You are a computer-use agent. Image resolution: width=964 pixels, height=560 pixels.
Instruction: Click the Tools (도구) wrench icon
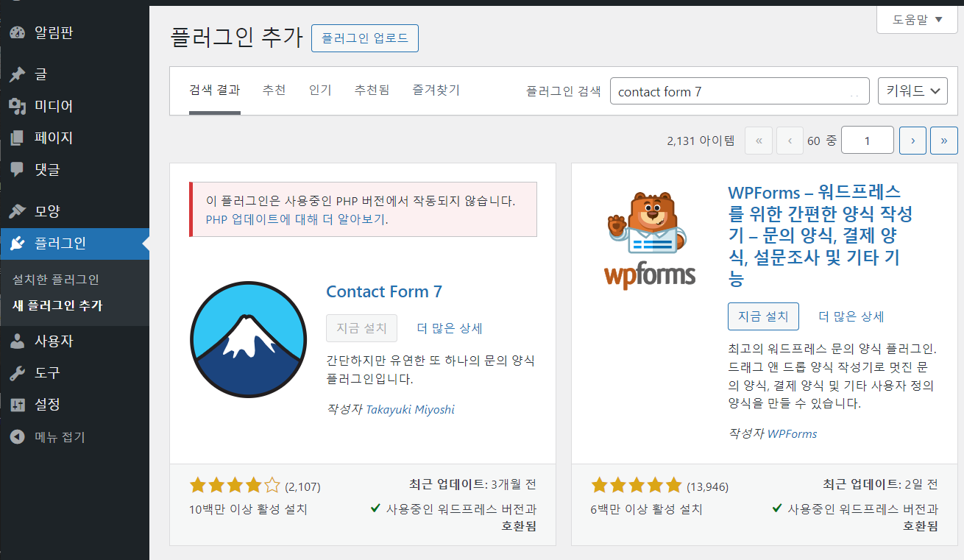(x=17, y=373)
